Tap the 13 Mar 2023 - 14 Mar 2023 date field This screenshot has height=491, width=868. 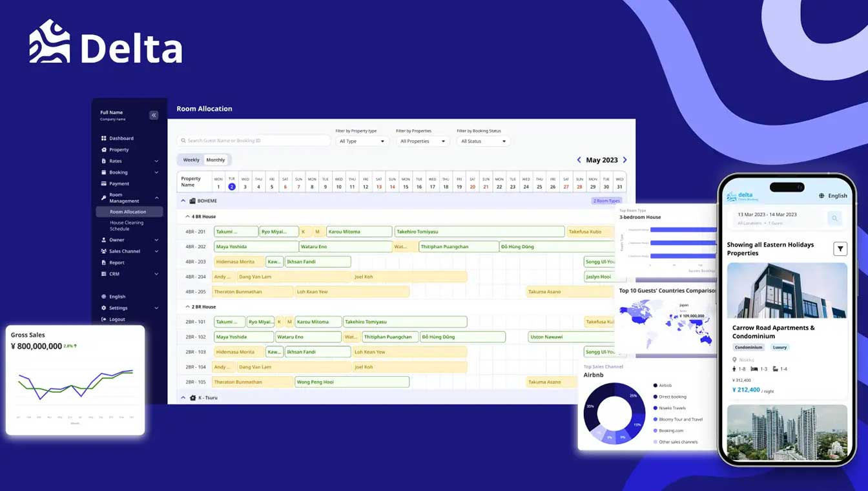coord(767,214)
